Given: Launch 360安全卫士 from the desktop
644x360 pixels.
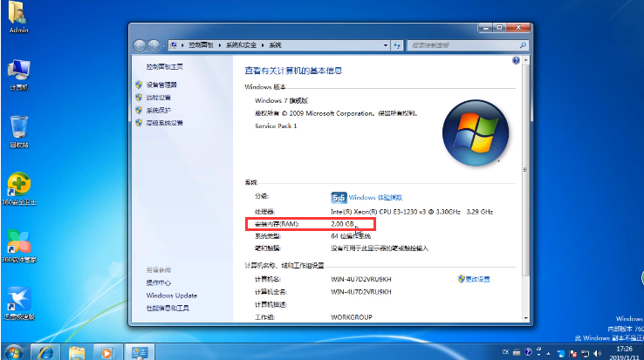Looking at the screenshot, I should tap(19, 189).
